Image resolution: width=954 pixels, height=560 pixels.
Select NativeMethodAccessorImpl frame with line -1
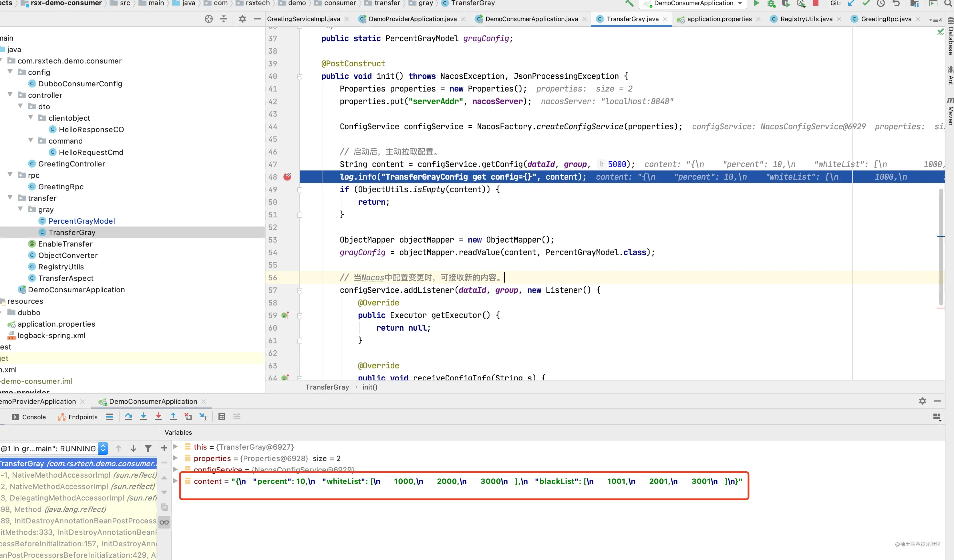(78, 475)
